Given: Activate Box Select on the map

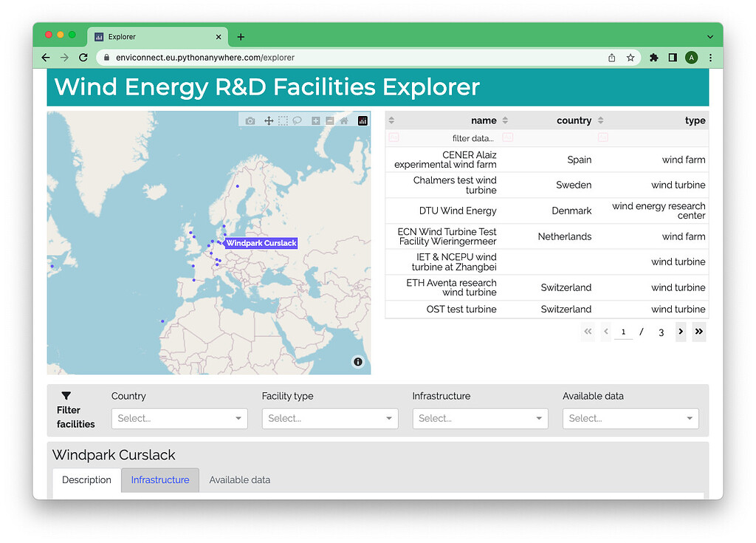Looking at the screenshot, I should (x=283, y=120).
